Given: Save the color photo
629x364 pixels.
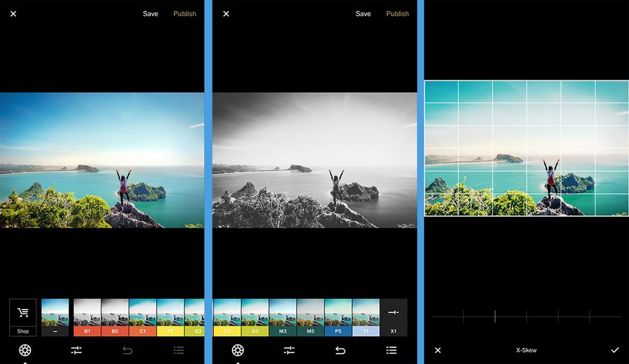Looking at the screenshot, I should tap(150, 14).
